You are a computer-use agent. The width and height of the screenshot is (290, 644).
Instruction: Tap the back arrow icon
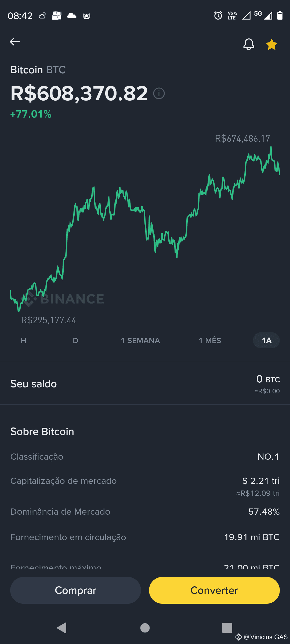15,42
